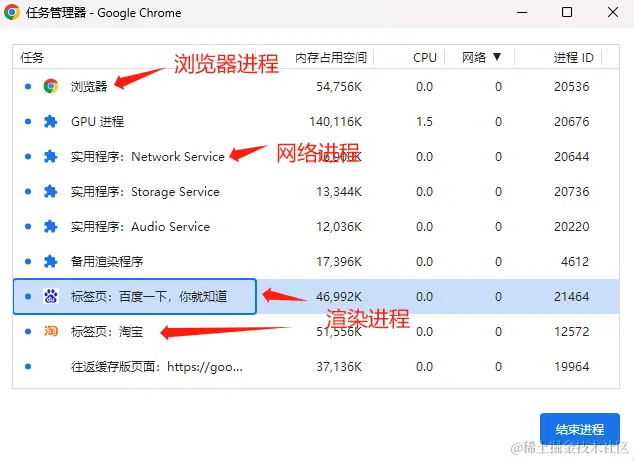Click memory value 13,344K
634x460 pixels.
tap(339, 192)
